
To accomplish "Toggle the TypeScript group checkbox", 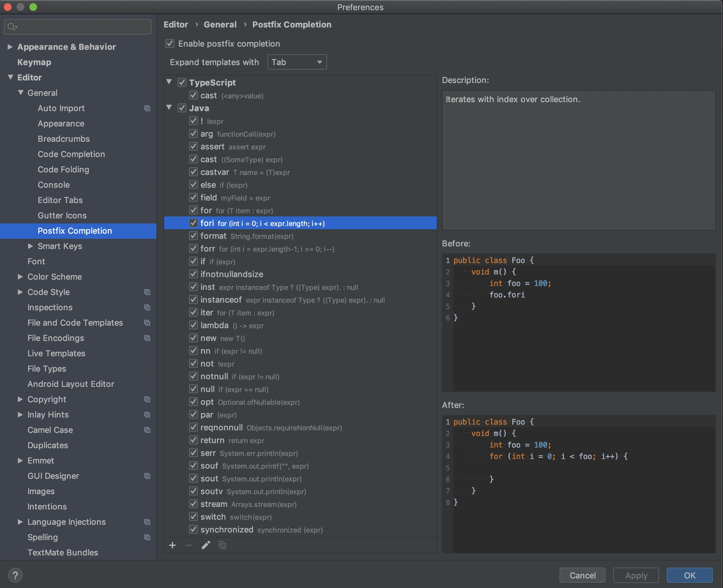I will 182,82.
